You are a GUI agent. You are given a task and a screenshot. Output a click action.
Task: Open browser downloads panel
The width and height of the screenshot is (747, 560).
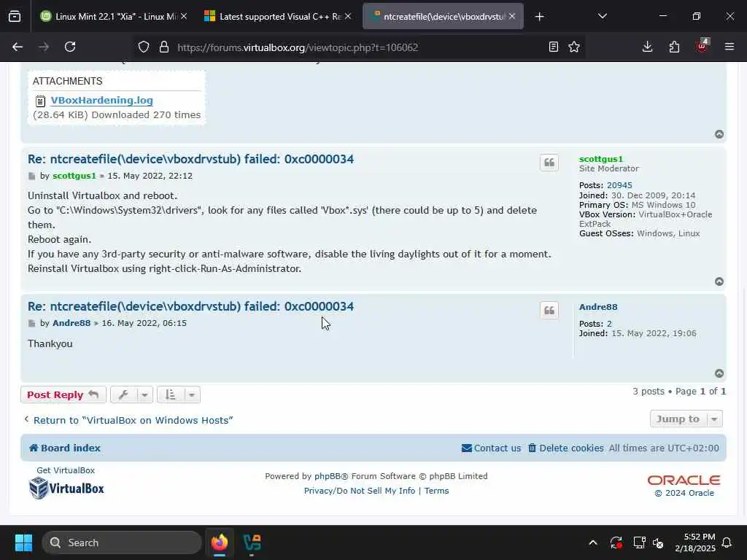[647, 47]
